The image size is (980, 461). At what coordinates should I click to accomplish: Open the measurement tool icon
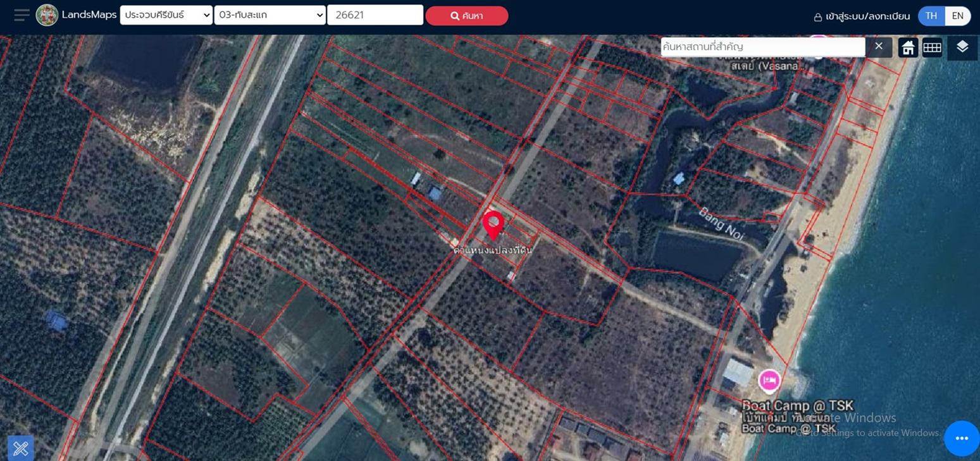[x=20, y=448]
